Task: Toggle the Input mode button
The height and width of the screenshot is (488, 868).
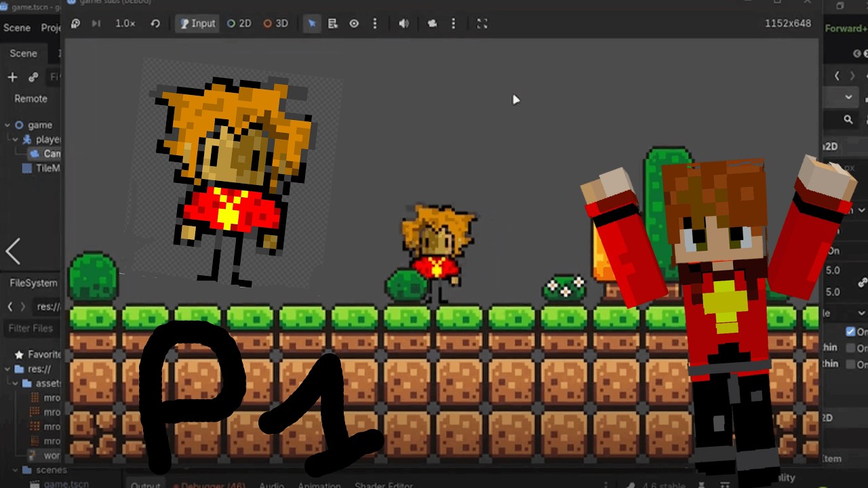Action: [197, 24]
